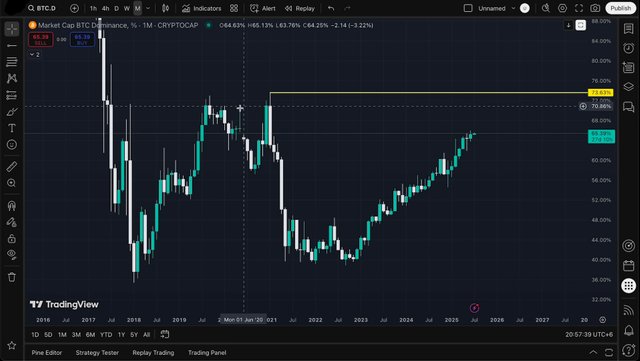Screen dimensions: 640x361
Task: Open the Pine Editor tab
Action: 47,352
